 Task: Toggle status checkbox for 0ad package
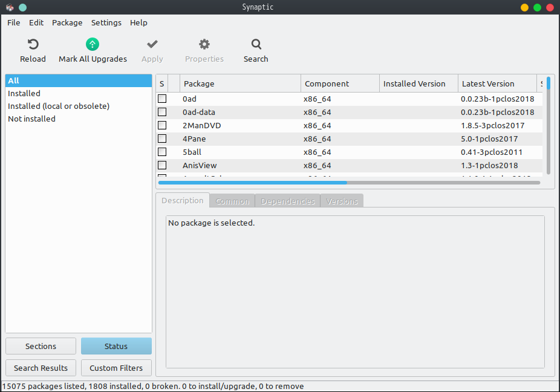pos(162,99)
